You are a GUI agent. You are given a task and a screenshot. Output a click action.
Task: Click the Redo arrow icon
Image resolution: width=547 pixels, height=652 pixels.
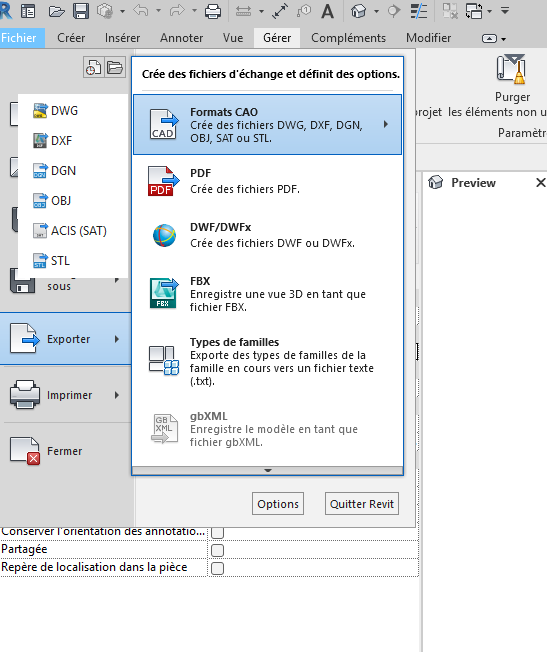(177, 11)
